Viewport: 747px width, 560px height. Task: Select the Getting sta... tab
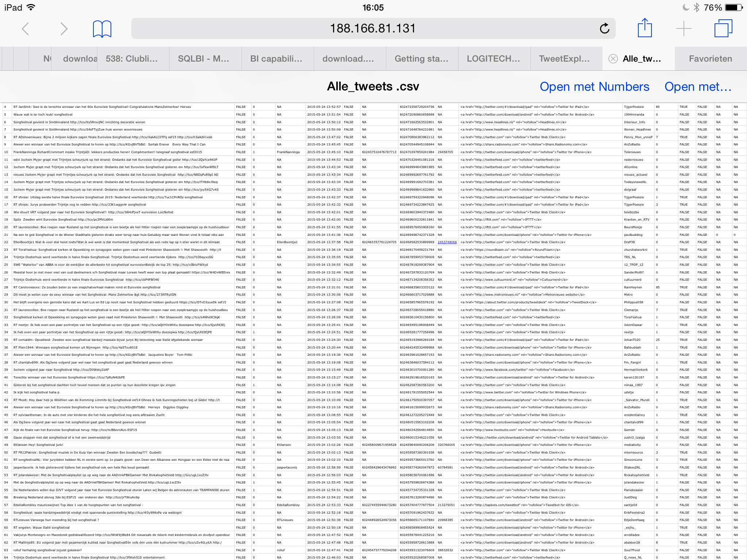[x=422, y=59]
